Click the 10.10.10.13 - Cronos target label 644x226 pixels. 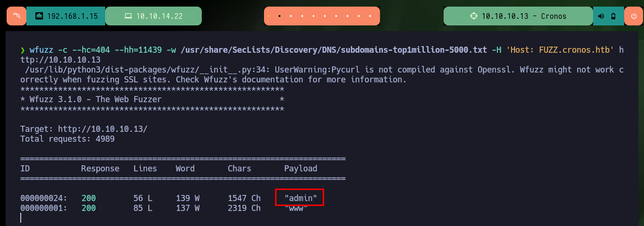click(524, 16)
